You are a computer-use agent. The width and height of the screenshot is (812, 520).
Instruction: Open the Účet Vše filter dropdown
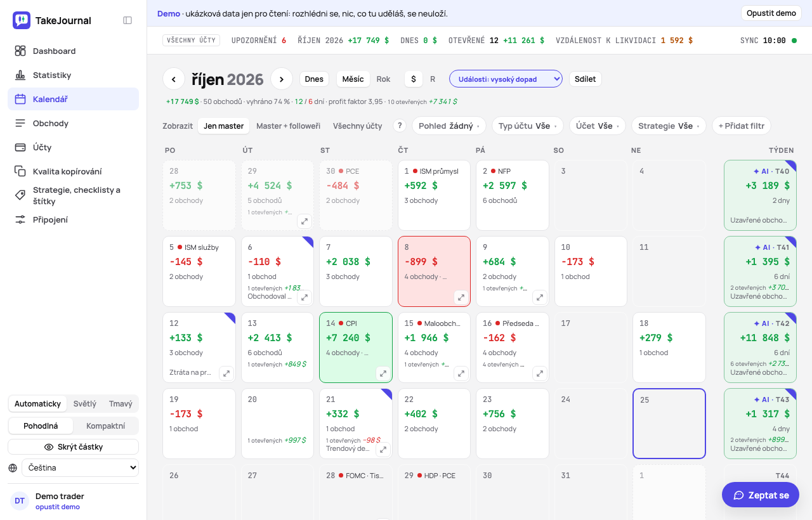point(598,126)
